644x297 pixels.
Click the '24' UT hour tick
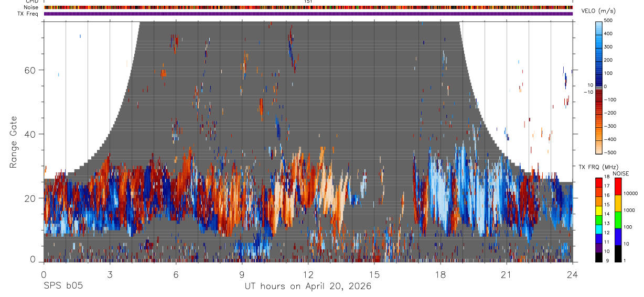tap(573, 274)
